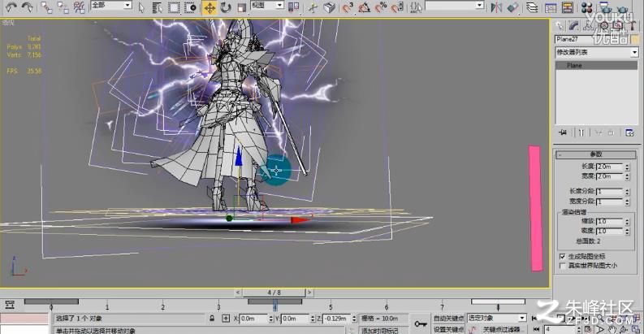Click the object color swatch beside Plane27
Screen dimensions: 644x334
tap(635, 39)
